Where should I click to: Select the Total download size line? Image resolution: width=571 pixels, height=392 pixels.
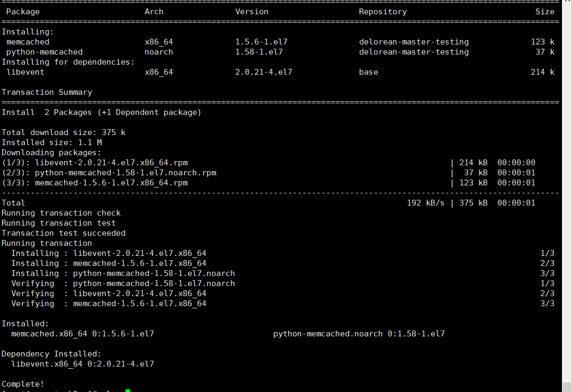[x=64, y=132]
